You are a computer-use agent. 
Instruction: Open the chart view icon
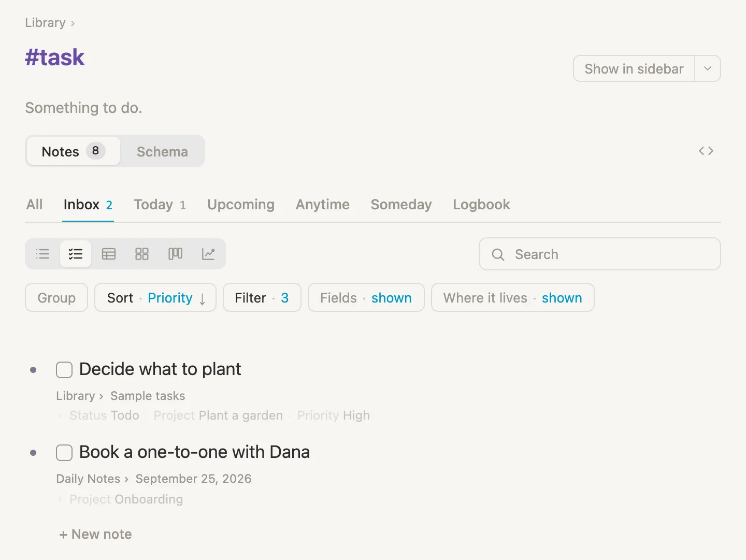208,254
